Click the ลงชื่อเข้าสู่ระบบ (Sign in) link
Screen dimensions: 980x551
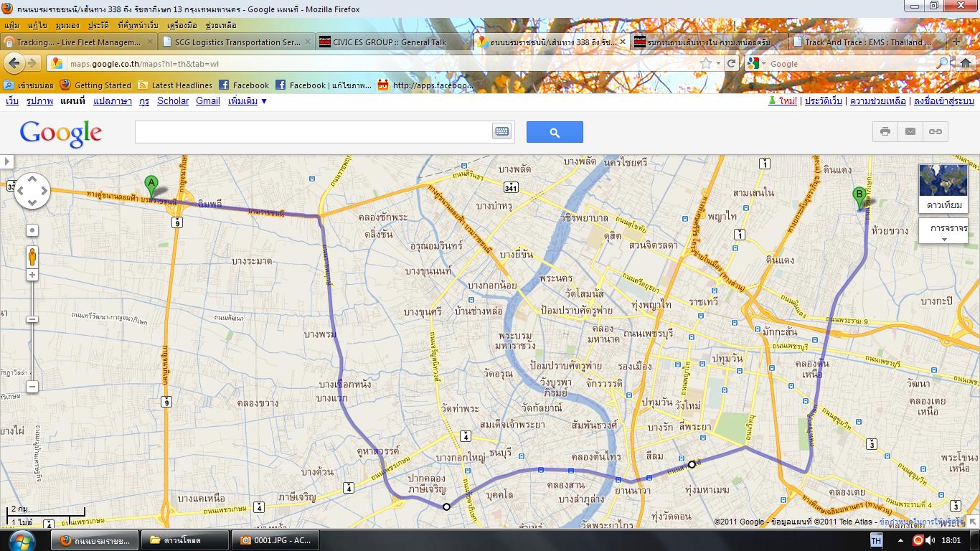(x=943, y=101)
